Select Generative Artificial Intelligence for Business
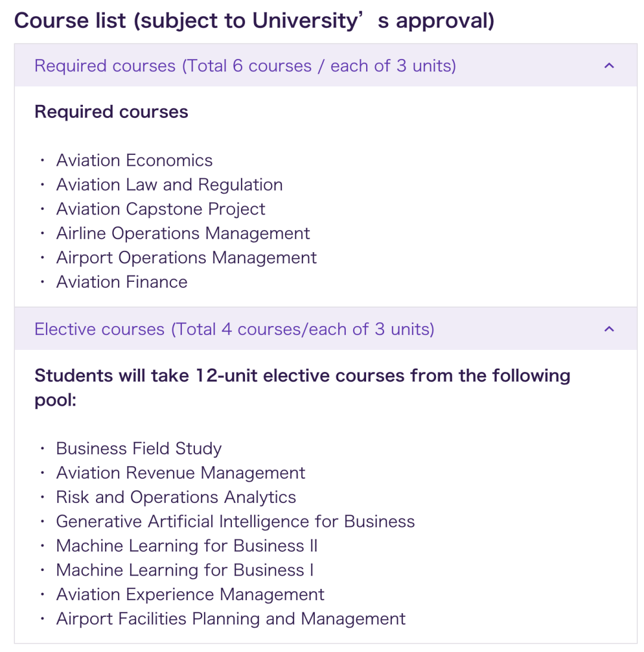The height and width of the screenshot is (652, 644). coord(236,521)
